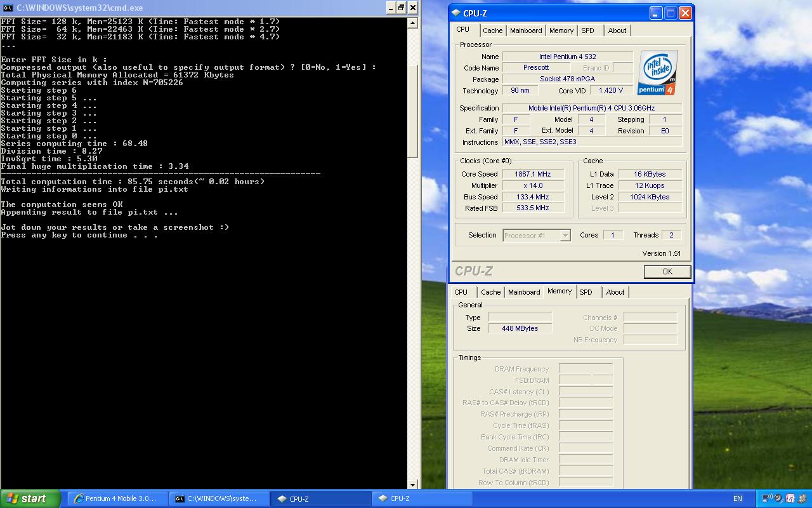Screen dimensions: 812x508
Task: Click the Multiplier value "x 14.0"
Action: coord(533,185)
